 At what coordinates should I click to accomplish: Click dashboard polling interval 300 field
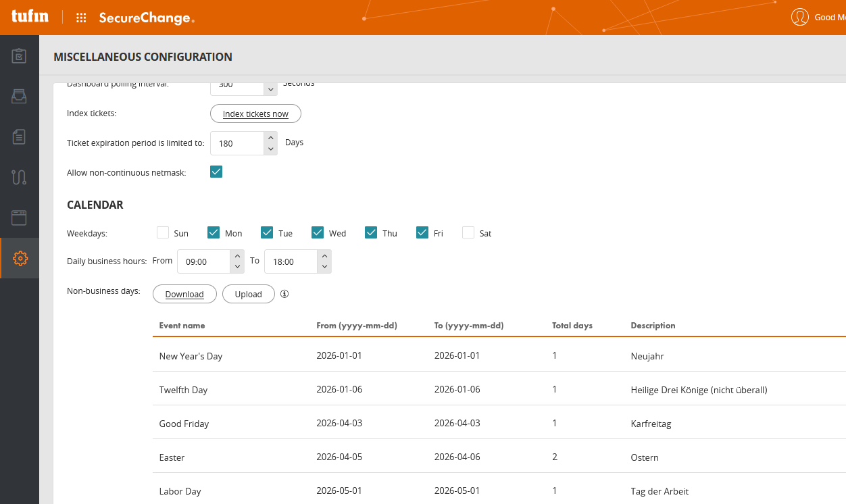pyautogui.click(x=237, y=89)
